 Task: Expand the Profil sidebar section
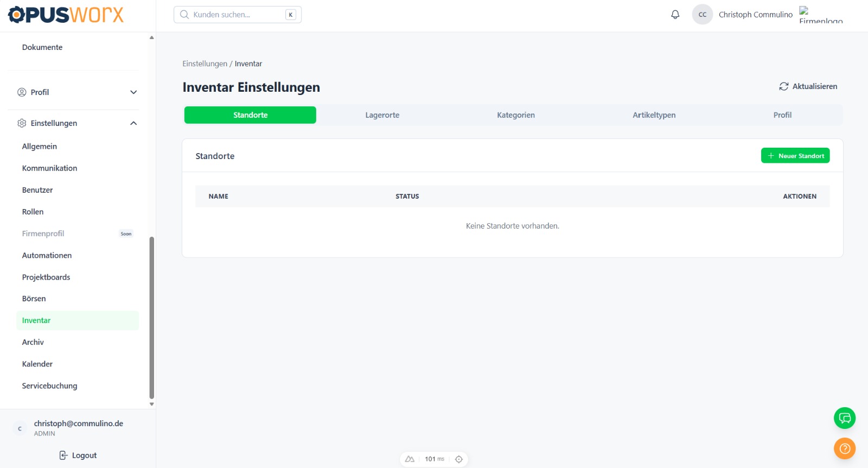[x=78, y=92]
